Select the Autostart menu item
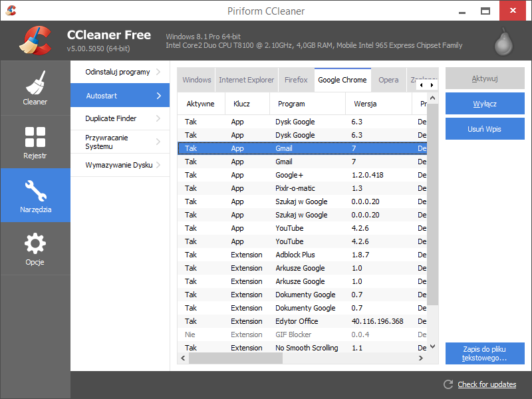The width and height of the screenshot is (532, 399). [x=120, y=95]
